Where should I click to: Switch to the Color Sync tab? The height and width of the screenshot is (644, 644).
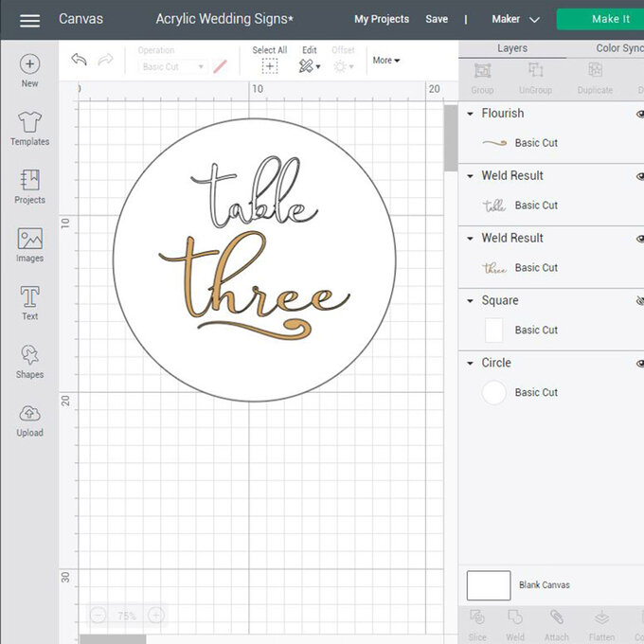coord(619,48)
